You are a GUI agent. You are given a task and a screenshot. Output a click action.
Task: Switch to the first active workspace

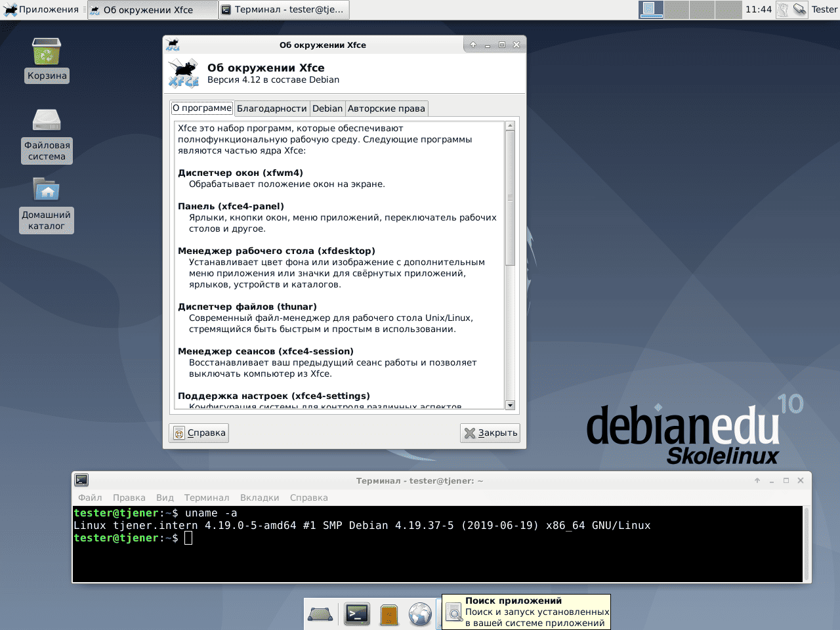pyautogui.click(x=651, y=9)
